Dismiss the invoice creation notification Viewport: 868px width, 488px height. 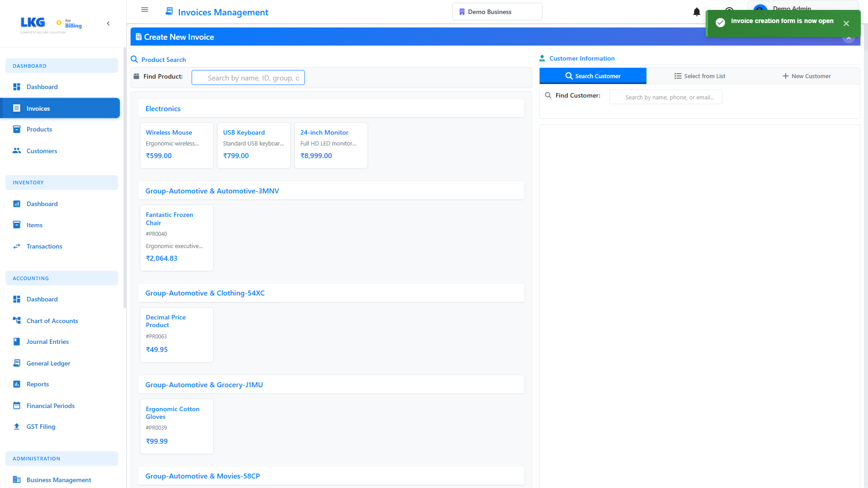846,23
